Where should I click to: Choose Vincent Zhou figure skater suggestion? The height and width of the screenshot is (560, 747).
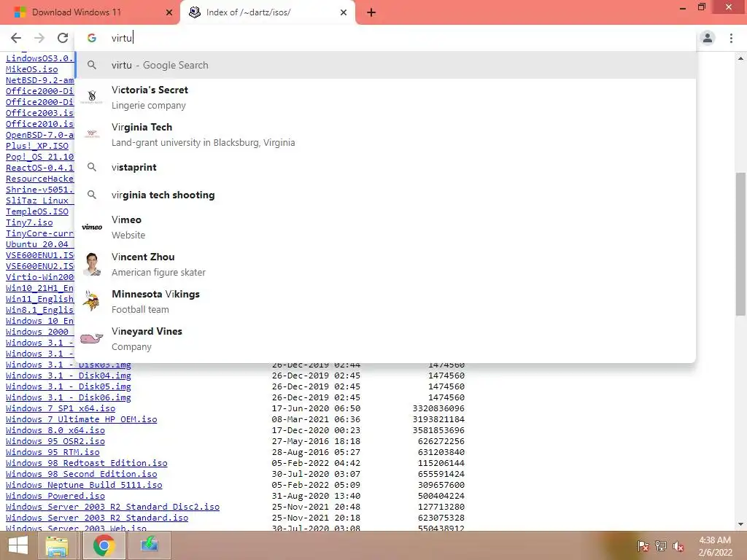pos(385,264)
